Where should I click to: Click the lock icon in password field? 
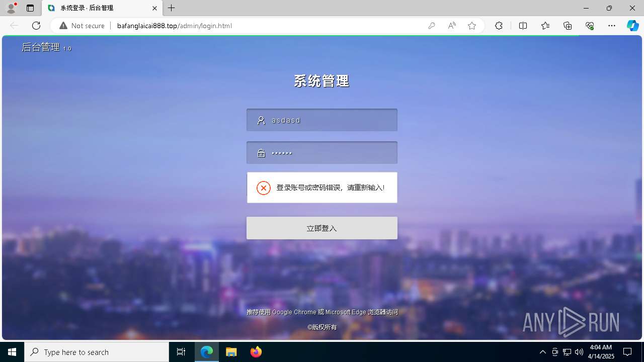coord(261,153)
